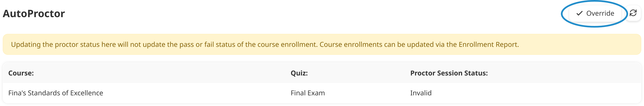Screen dimensions: 644x106
Task: Click the AutoProctor page heading
Action: coord(34,14)
